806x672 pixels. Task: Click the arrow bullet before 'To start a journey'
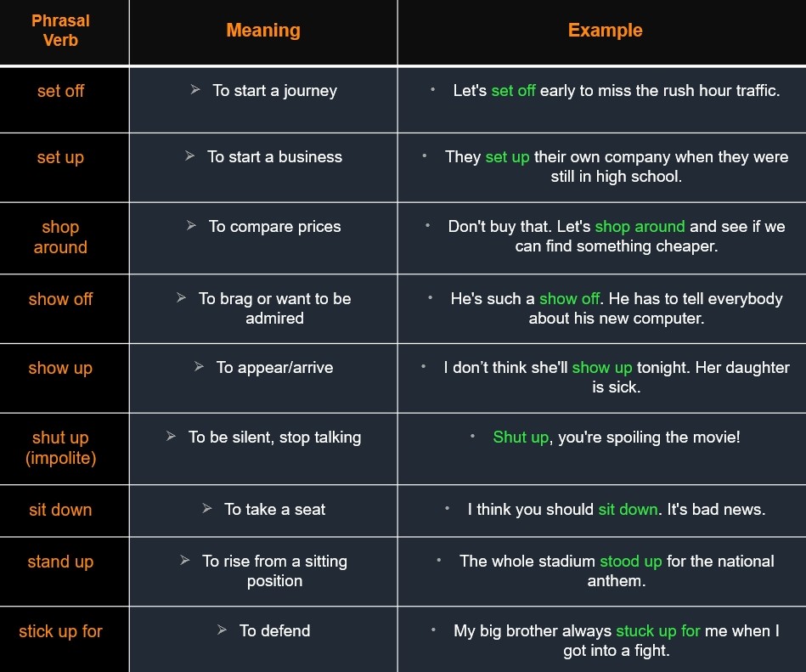click(x=194, y=89)
